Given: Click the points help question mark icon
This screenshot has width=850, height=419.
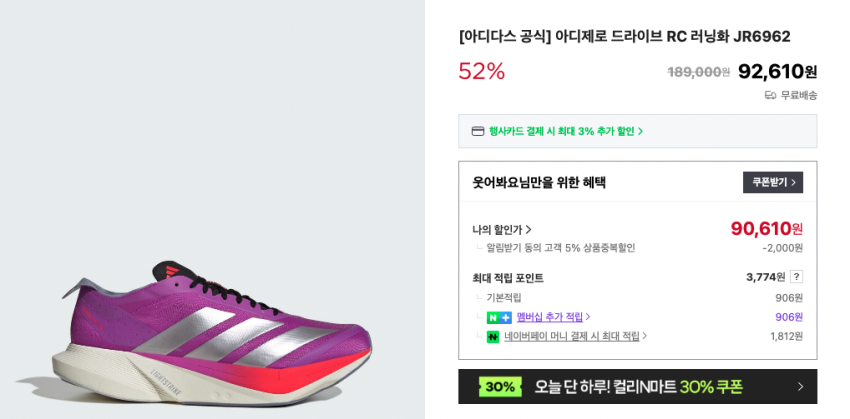Looking at the screenshot, I should 796,277.
